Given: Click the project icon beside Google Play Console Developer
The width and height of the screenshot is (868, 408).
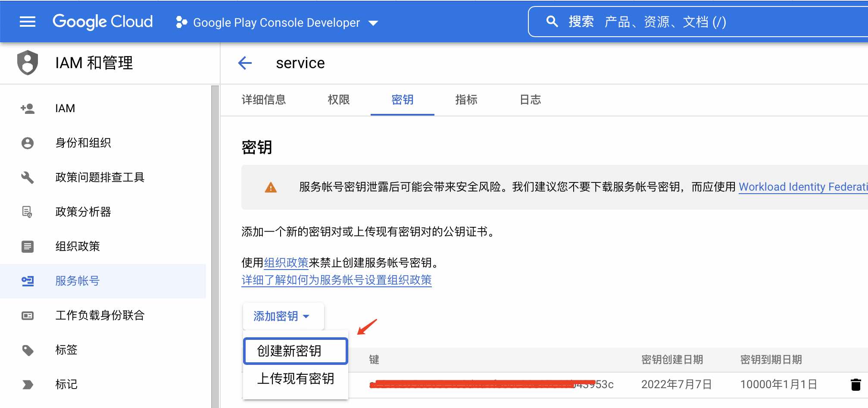Looking at the screenshot, I should [x=181, y=22].
